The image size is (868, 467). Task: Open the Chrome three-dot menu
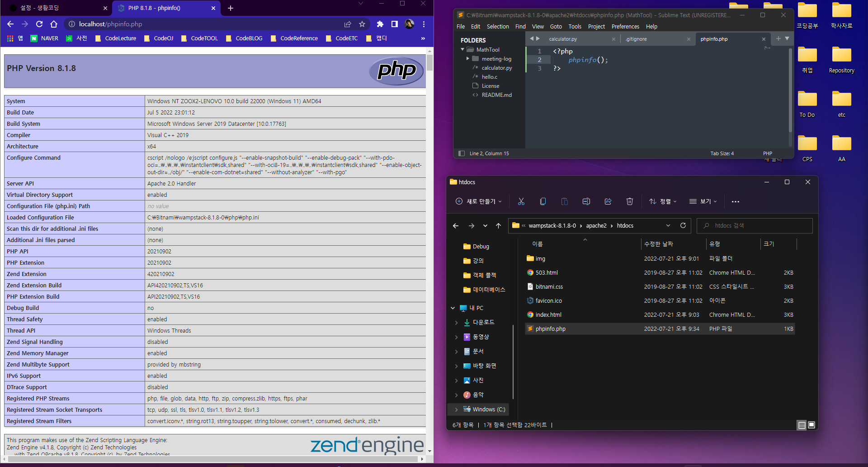424,24
